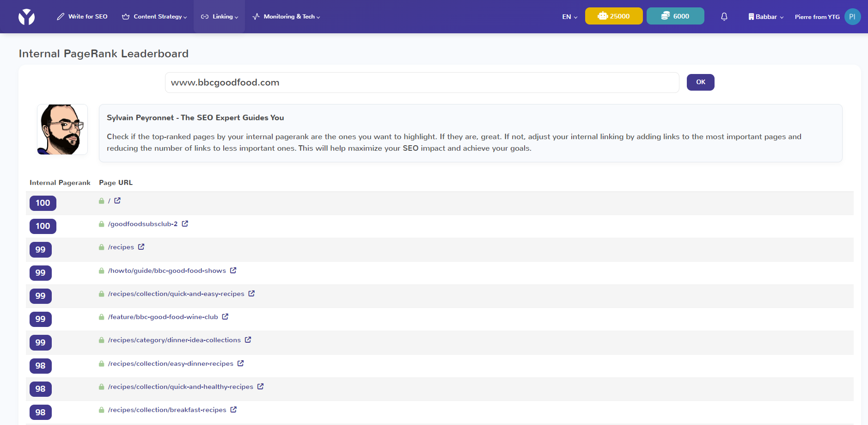
Task: Click lock icon beside quick-and-easy-recipes
Action: click(101, 294)
